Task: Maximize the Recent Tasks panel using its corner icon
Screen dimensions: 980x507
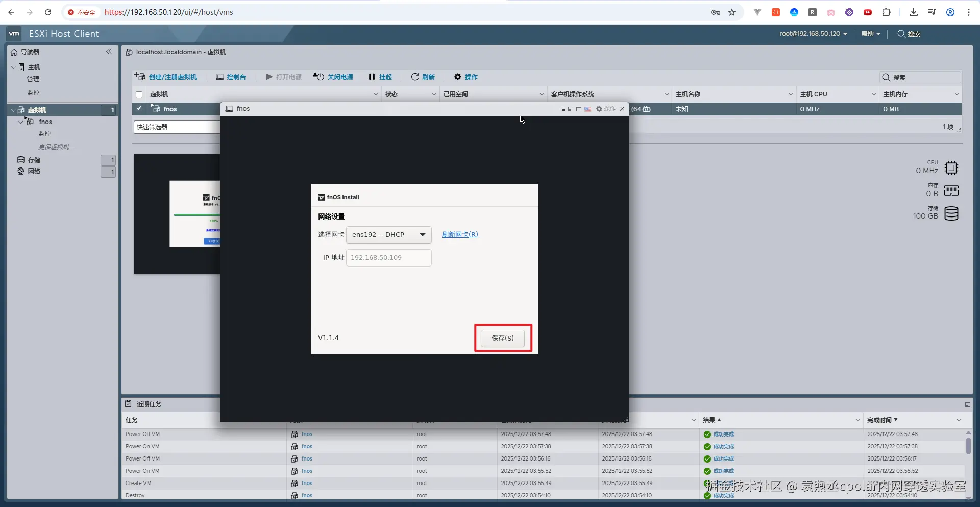Action: point(967,404)
